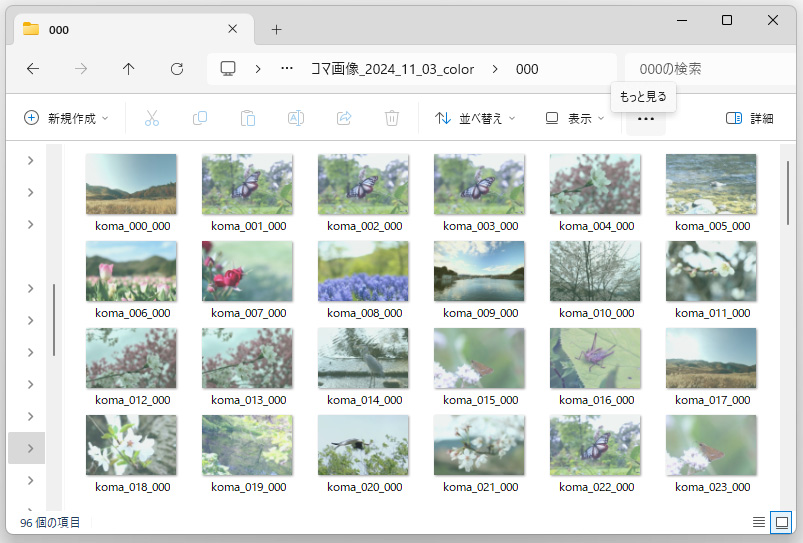Viewport: 803px width, 543px height.
Task: Open a new tab with the plus button
Action: click(277, 30)
